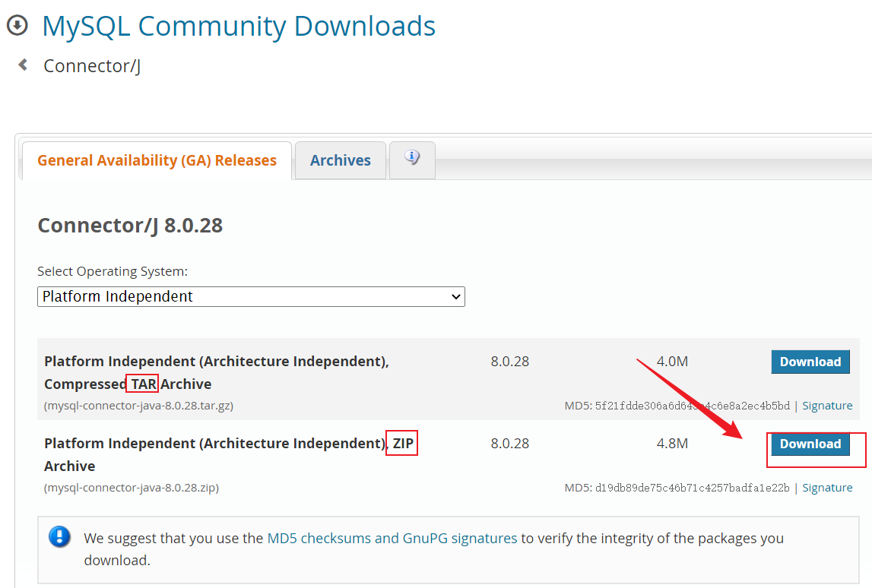The width and height of the screenshot is (872, 588).
Task: Open Signature link for zip file
Action: pos(827,488)
